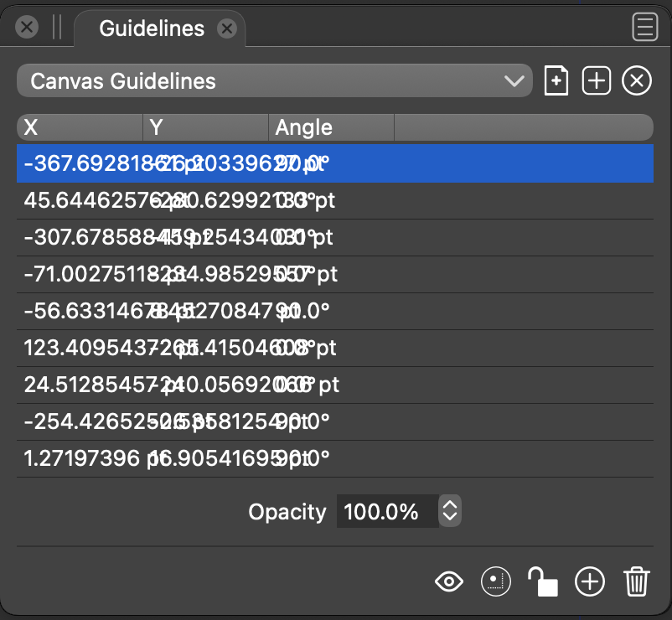Select the guideline row starting with 45.644
This screenshot has width=672, height=620.
click(x=335, y=201)
